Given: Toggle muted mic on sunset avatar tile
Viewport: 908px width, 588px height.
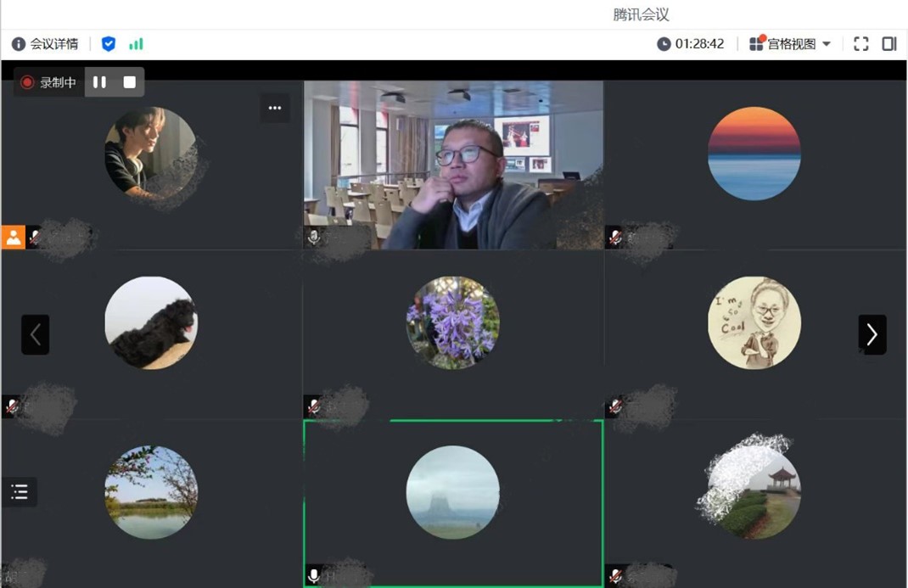Looking at the screenshot, I should pyautogui.click(x=615, y=238).
